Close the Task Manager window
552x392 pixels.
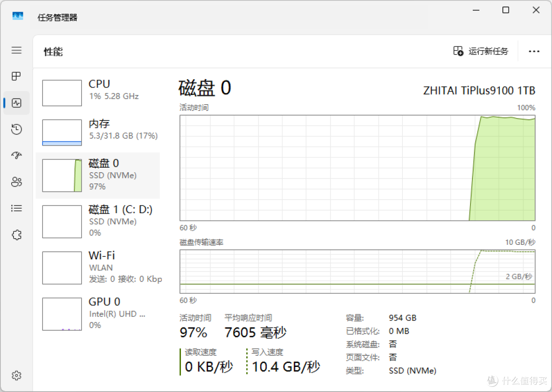coord(536,10)
